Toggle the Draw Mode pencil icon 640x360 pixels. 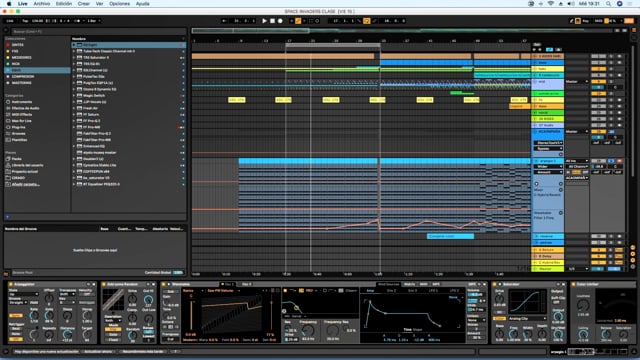click(571, 21)
